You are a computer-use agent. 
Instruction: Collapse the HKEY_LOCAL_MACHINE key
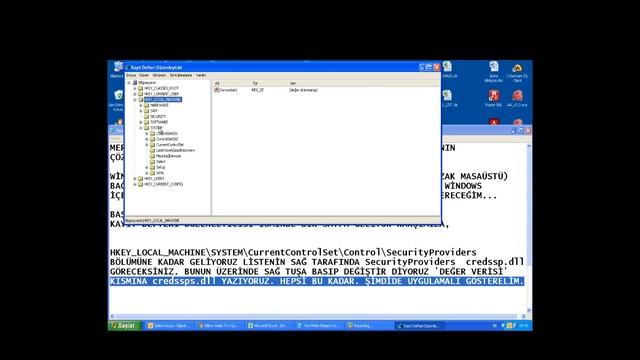pyautogui.click(x=135, y=100)
